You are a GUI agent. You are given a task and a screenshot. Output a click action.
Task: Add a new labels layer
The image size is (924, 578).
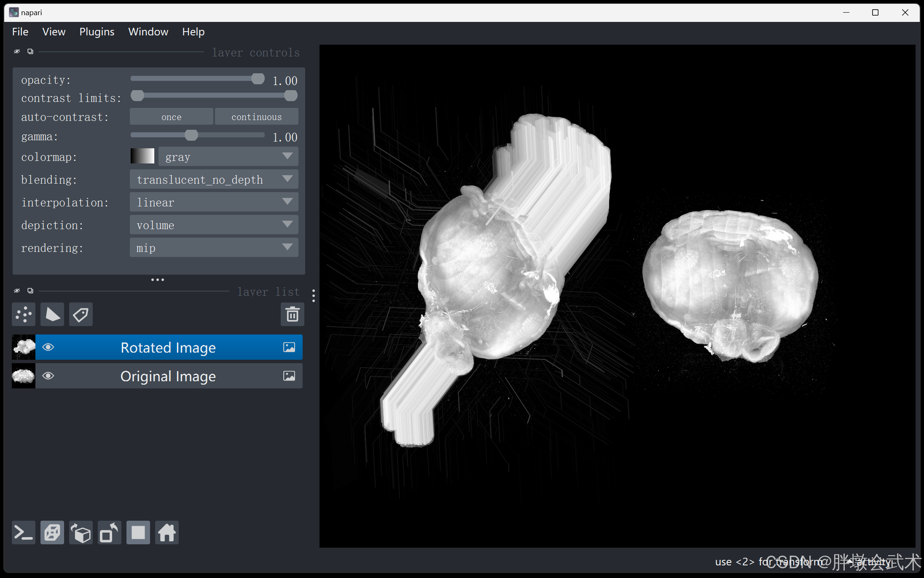click(x=81, y=314)
